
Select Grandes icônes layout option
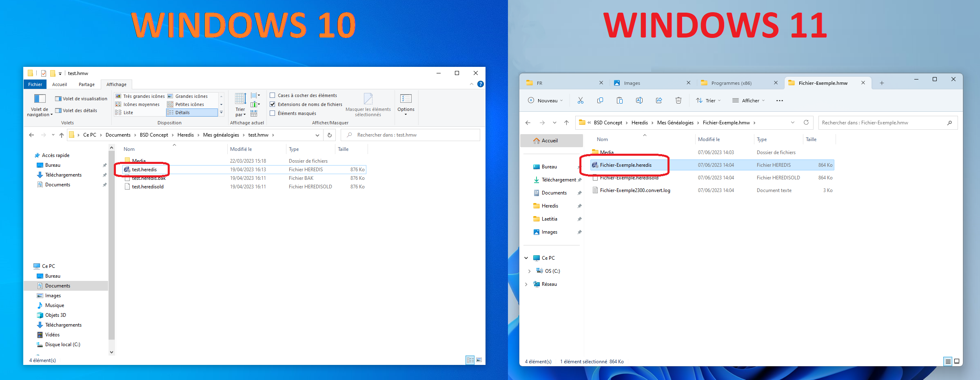tap(191, 96)
